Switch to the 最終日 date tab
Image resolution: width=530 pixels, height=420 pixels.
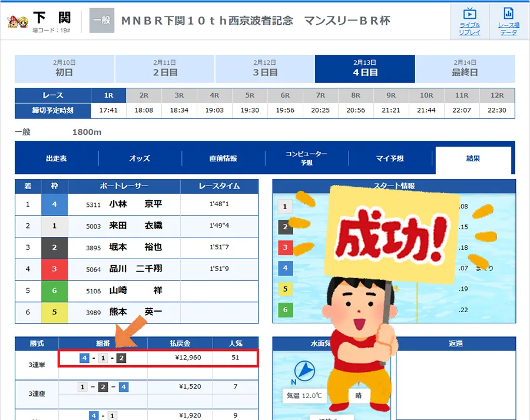465,69
